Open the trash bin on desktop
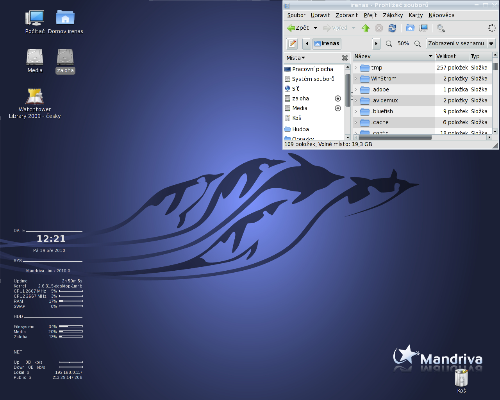The image size is (500, 400). point(461,380)
